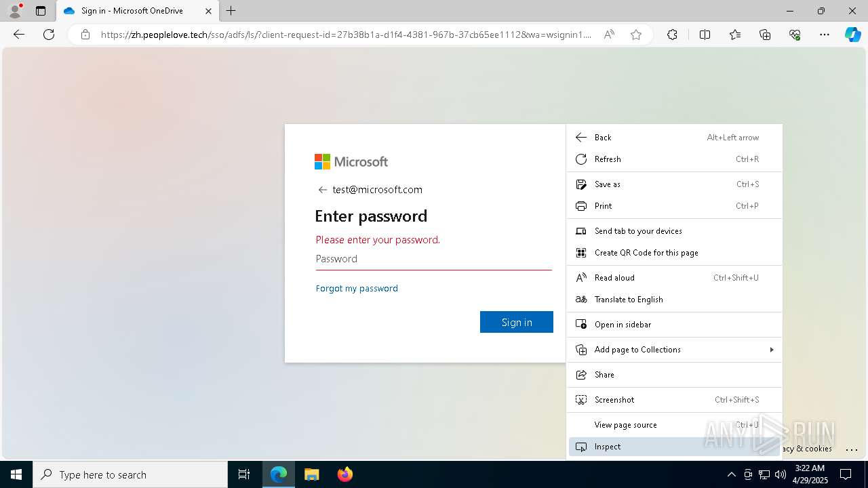This screenshot has height=488, width=868.
Task: Open the Edge profile icon
Action: (x=15, y=11)
